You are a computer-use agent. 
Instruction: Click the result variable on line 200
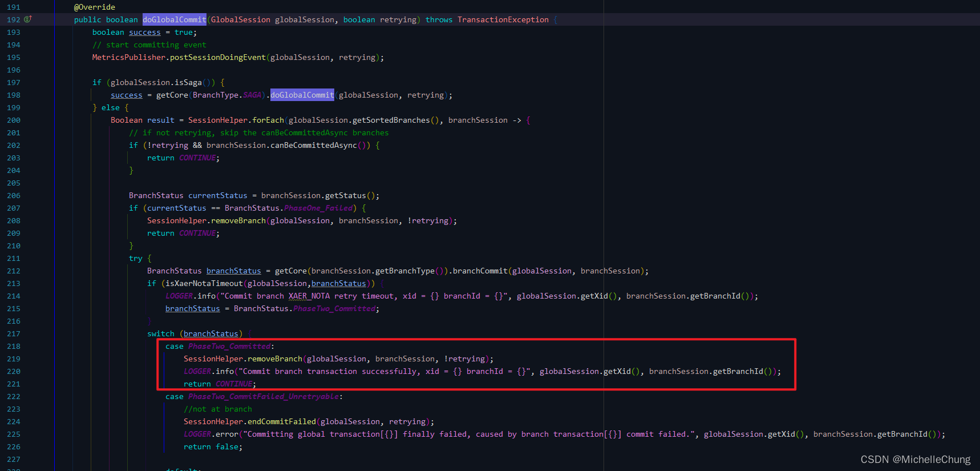pos(161,120)
